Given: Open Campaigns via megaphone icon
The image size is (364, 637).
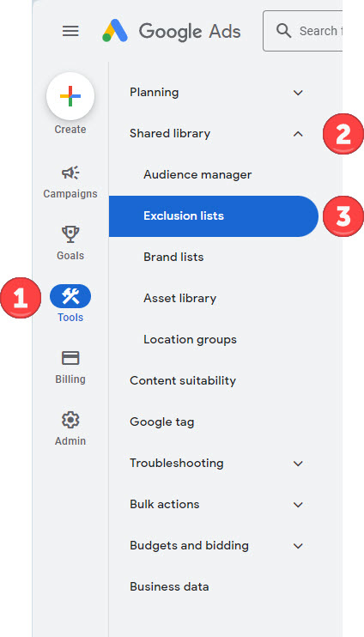Looking at the screenshot, I should point(70,173).
